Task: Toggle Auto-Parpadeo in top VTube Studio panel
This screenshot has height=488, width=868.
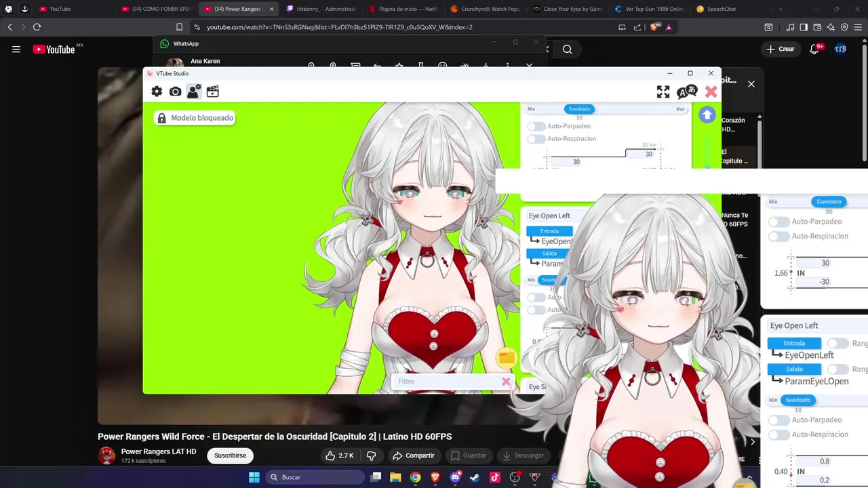Action: point(536,126)
